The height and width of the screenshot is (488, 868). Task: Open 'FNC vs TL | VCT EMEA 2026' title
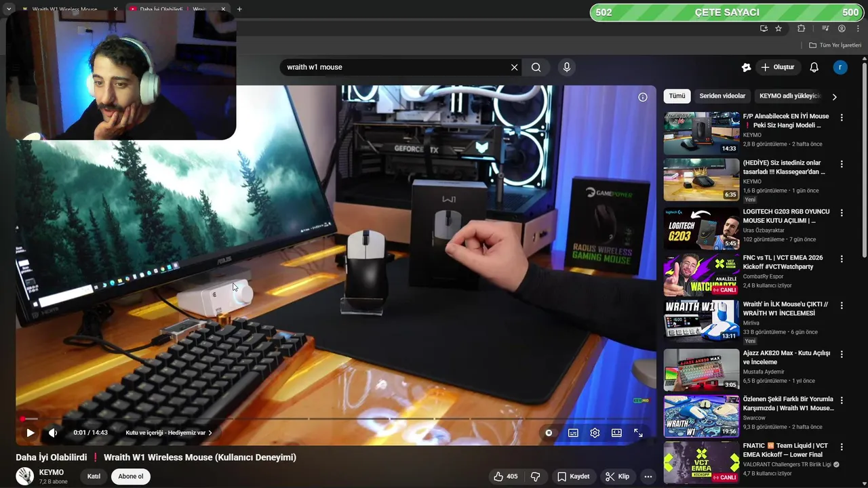coord(783,262)
